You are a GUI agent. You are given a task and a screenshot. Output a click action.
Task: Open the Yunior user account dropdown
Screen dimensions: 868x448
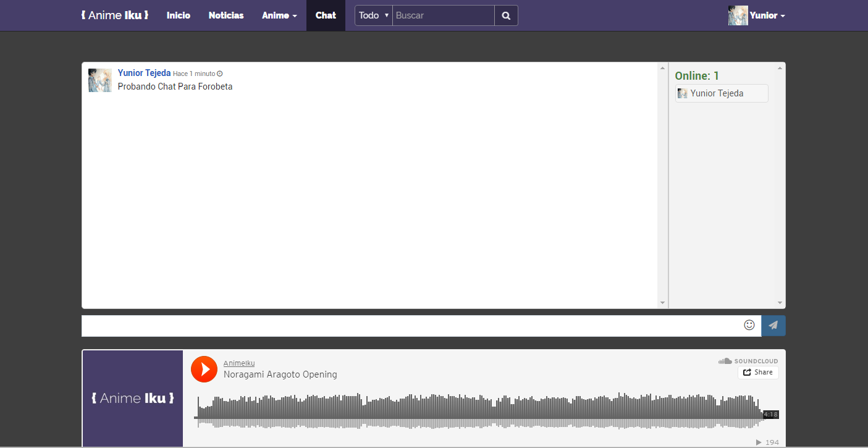point(767,15)
